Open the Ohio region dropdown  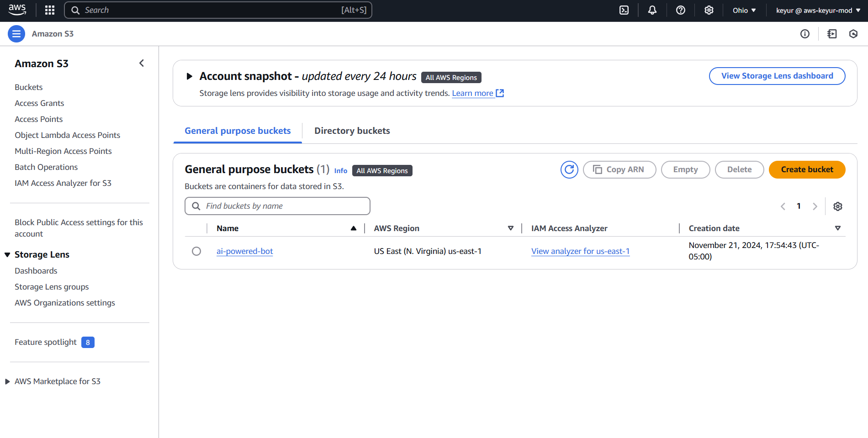click(x=744, y=10)
